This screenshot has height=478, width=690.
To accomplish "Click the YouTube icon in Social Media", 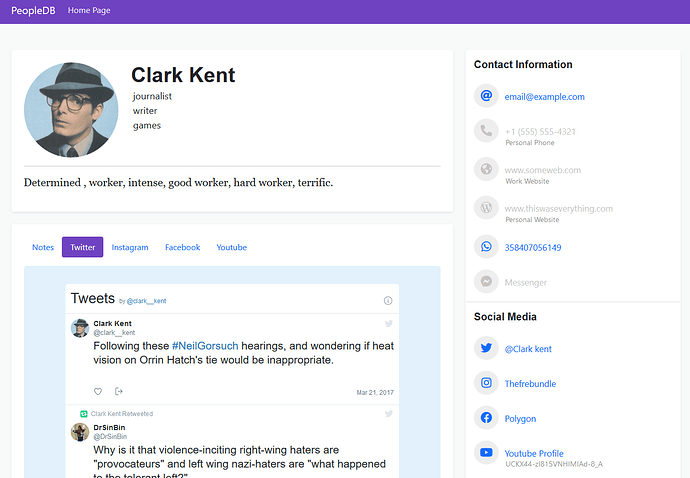I will click(x=486, y=452).
